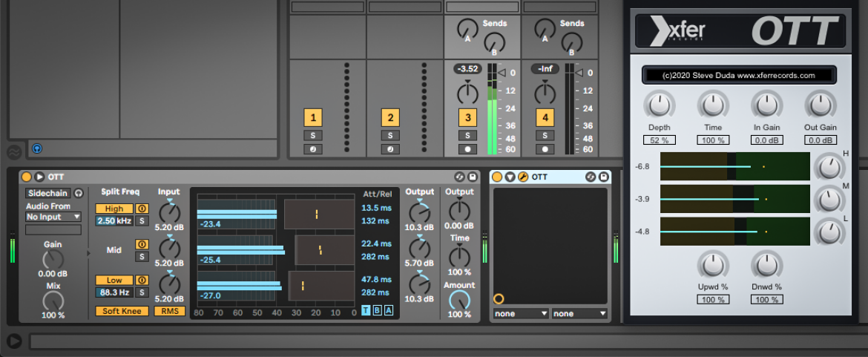Click the Low split frequency button
This screenshot has height=357, width=868.
(114, 280)
